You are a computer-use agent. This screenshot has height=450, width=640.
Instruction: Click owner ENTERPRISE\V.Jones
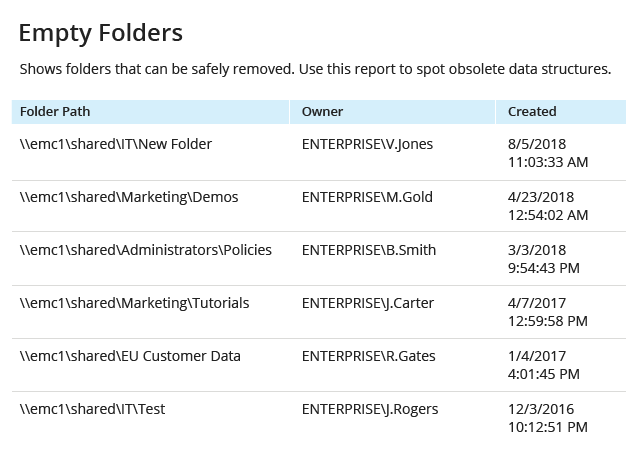click(x=367, y=144)
